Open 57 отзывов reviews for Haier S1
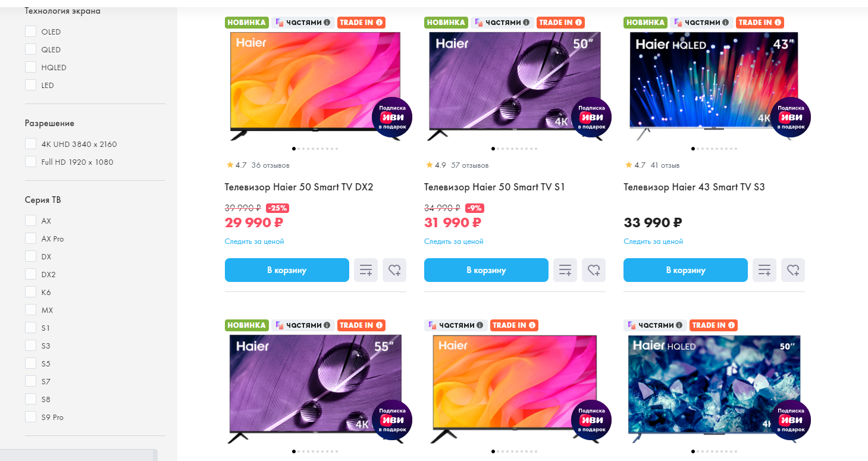This screenshot has width=868, height=461. pyautogui.click(x=469, y=165)
